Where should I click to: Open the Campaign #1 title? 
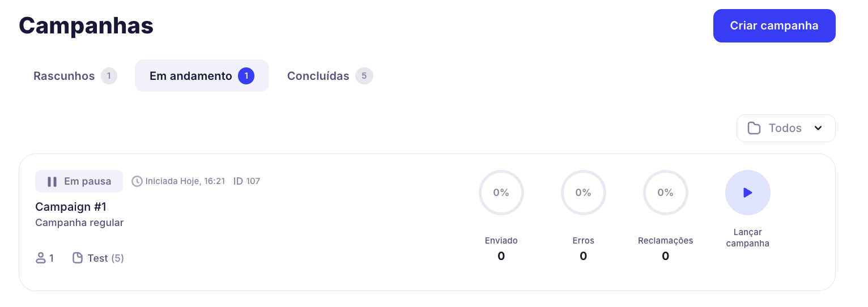pyautogui.click(x=71, y=207)
